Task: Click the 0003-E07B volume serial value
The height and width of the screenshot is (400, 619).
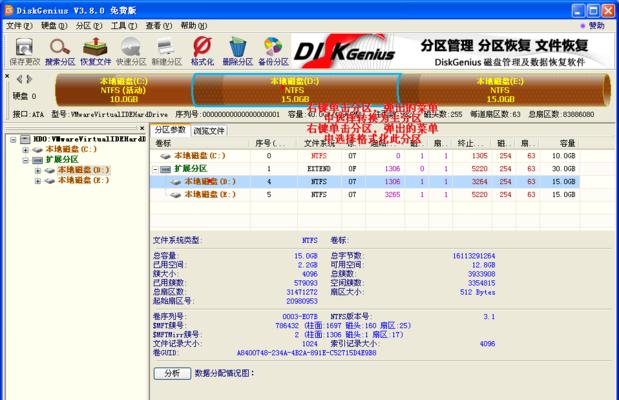Action: tap(300, 317)
